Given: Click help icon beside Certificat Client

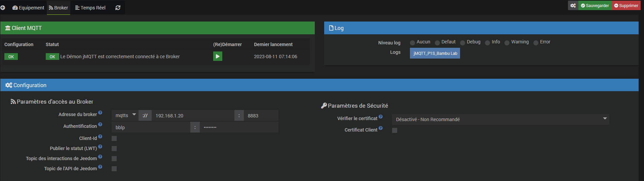Looking at the screenshot, I should tap(381, 128).
